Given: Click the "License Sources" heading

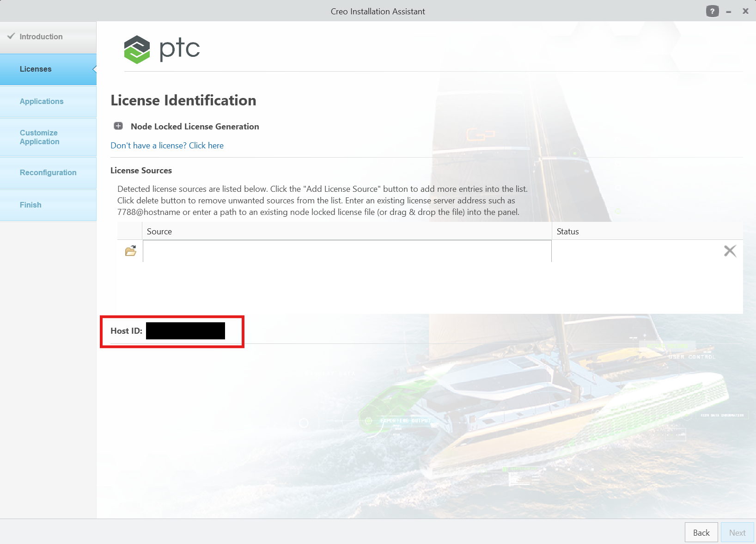Looking at the screenshot, I should 141,171.
